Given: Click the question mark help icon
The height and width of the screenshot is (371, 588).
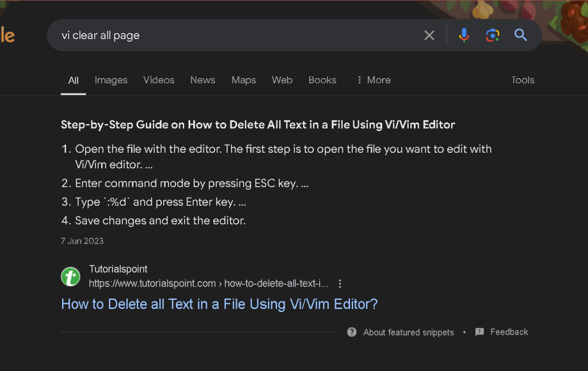Looking at the screenshot, I should click(352, 332).
